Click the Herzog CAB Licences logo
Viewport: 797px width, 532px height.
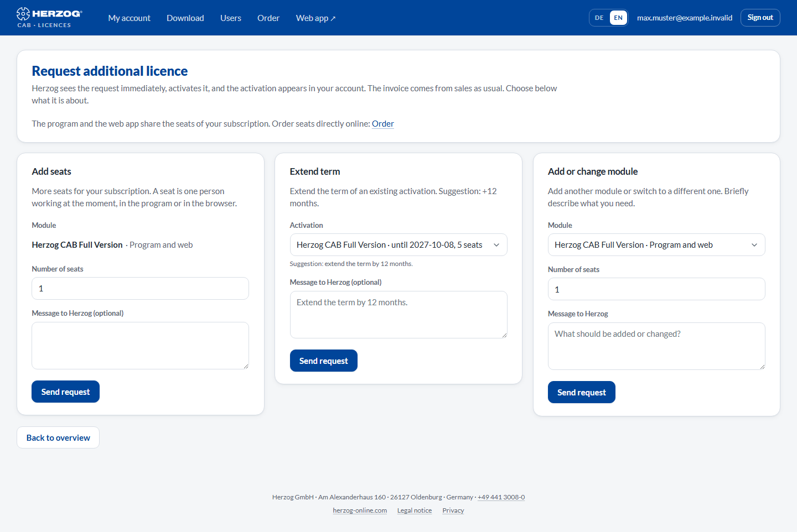pyautogui.click(x=49, y=18)
